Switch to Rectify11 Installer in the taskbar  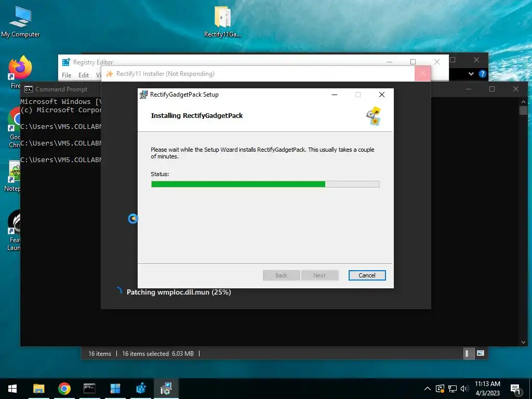(x=115, y=389)
